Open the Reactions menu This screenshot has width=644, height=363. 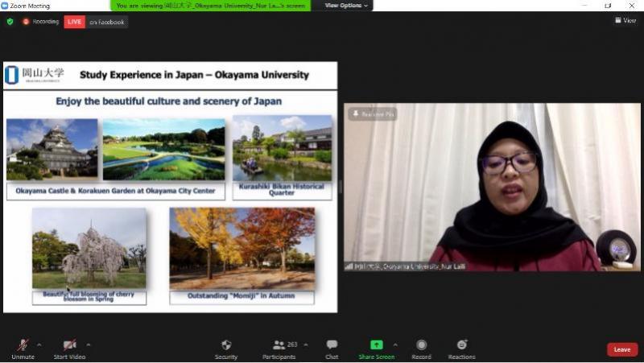coord(461,349)
